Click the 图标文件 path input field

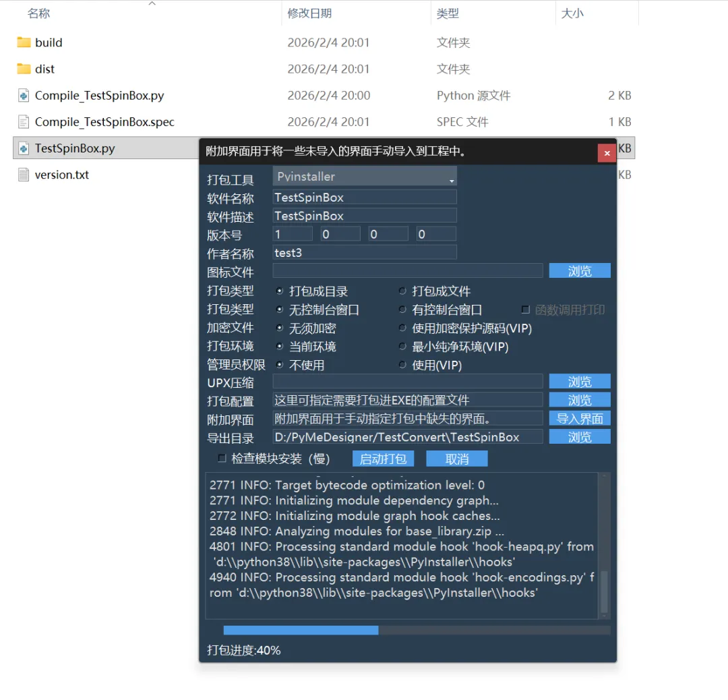408,271
